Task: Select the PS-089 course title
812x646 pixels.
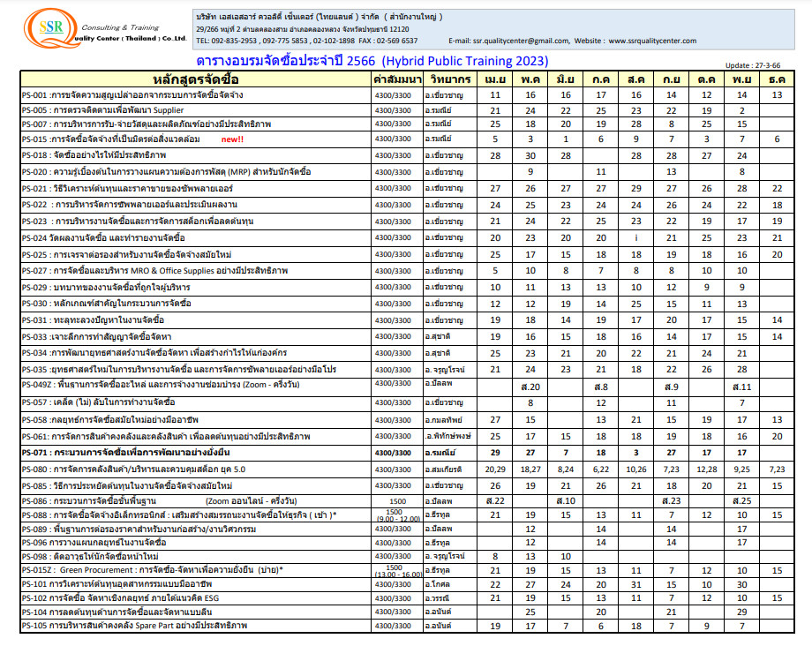Action: tap(139, 529)
